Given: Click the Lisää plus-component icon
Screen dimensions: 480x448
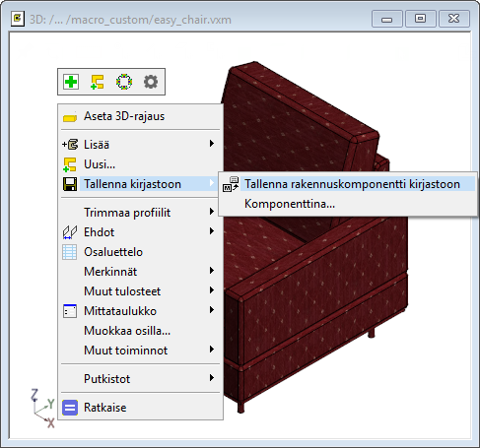Looking at the screenshot, I should (70, 145).
